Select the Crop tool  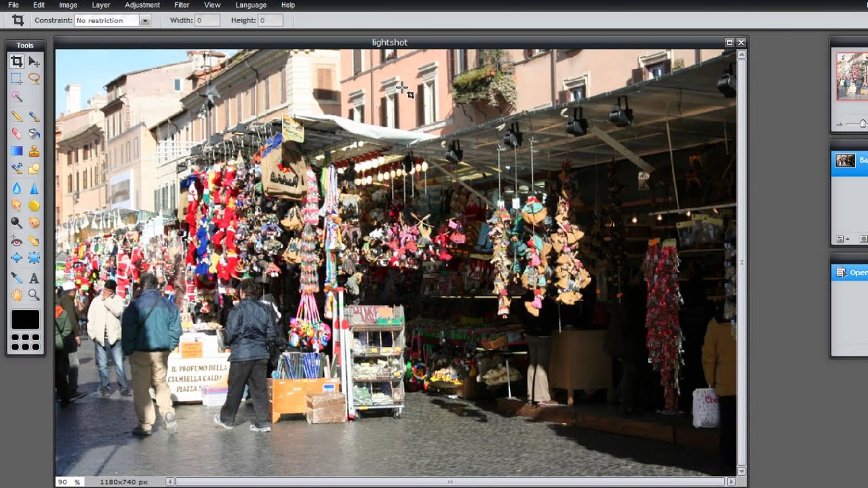click(x=16, y=62)
